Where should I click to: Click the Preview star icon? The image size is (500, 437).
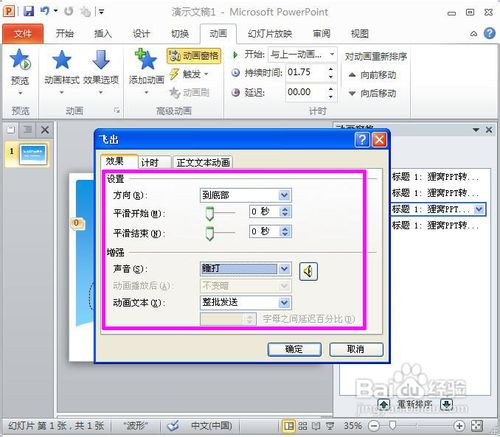click(20, 60)
